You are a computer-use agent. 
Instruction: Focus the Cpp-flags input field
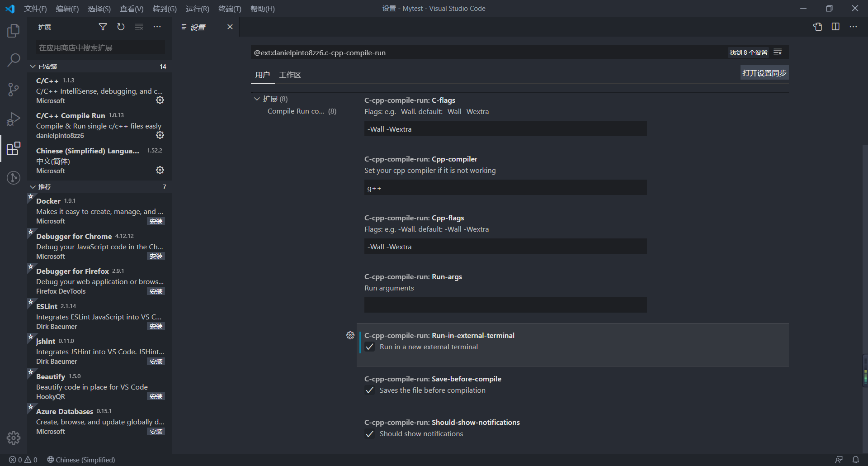click(505, 247)
